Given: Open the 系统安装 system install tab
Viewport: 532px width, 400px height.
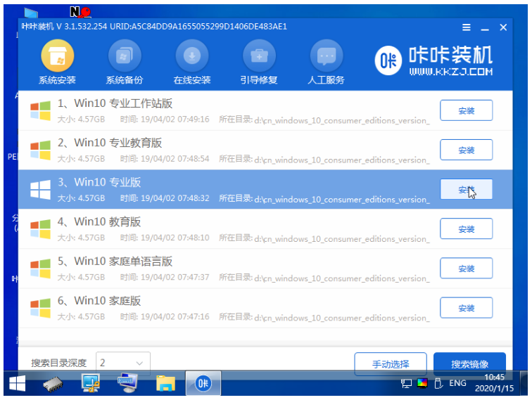Looking at the screenshot, I should [x=57, y=62].
